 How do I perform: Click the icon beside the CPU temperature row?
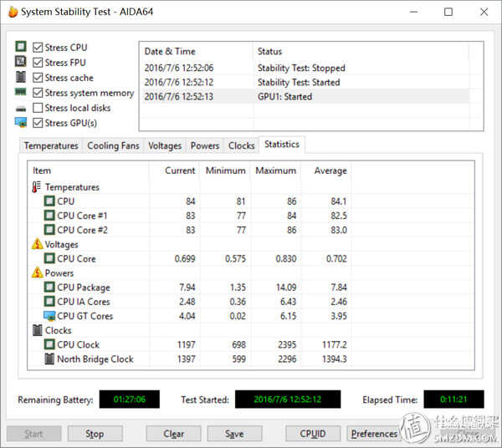(x=49, y=201)
